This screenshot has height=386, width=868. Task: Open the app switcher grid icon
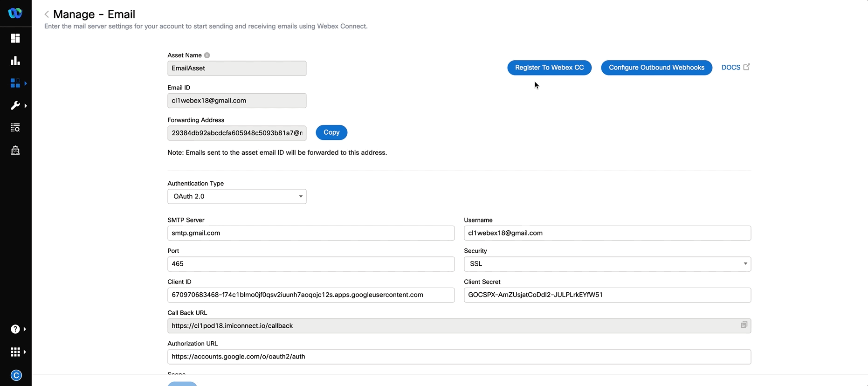[x=15, y=352]
